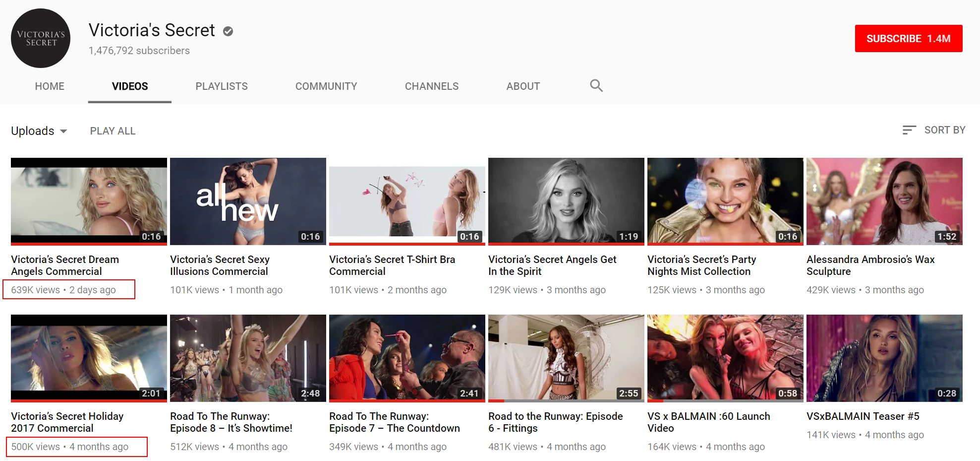Click the Victoria's Secret channel avatar
Image resolution: width=980 pixels, height=461 pixels.
[41, 38]
